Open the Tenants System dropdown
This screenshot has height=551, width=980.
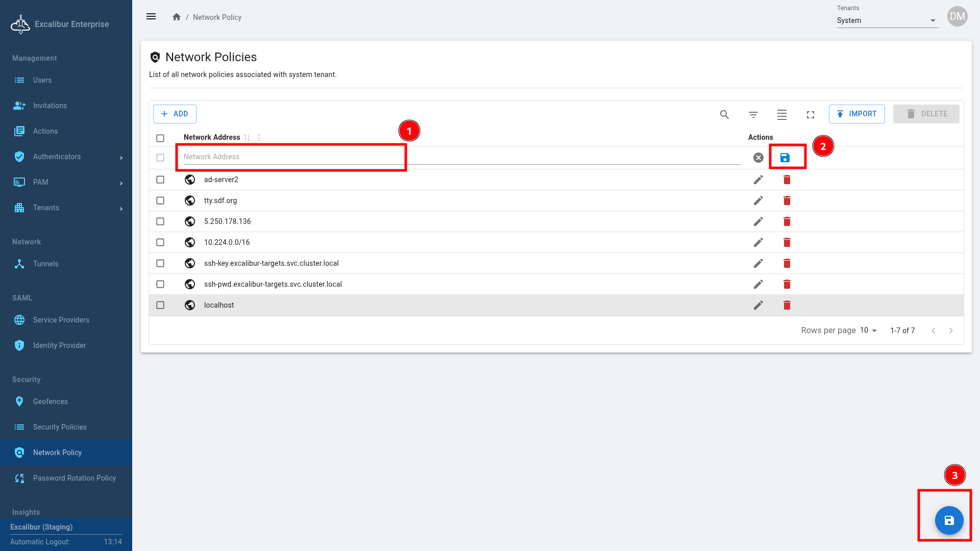[x=887, y=20]
